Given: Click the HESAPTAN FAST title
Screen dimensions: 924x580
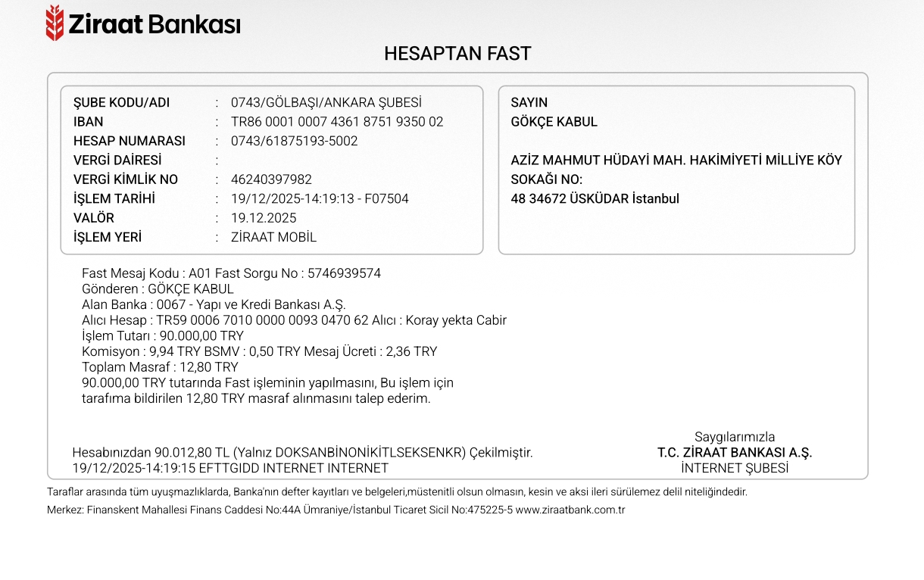Looking at the screenshot, I should pos(457,54).
